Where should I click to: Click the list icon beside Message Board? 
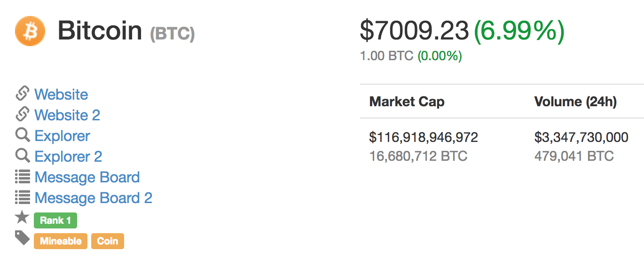(x=23, y=177)
